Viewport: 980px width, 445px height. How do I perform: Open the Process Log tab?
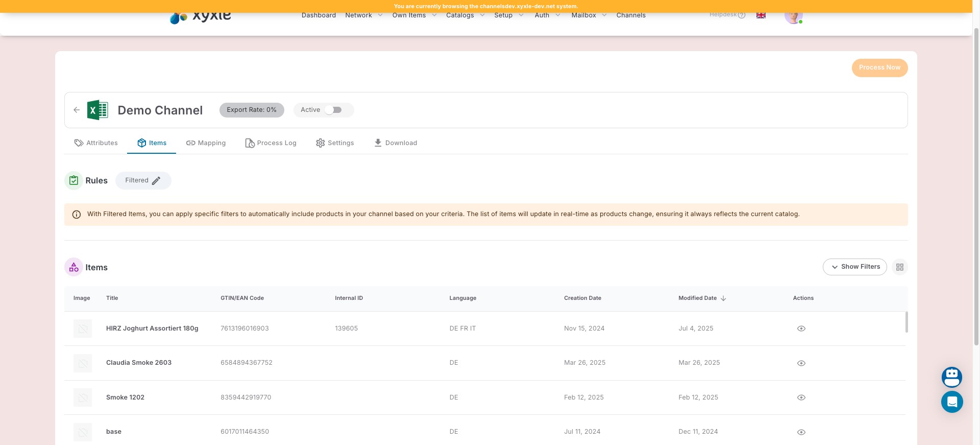(x=271, y=143)
